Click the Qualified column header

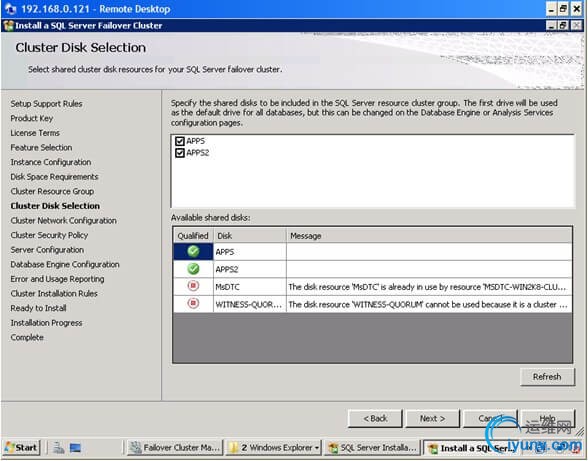[193, 236]
